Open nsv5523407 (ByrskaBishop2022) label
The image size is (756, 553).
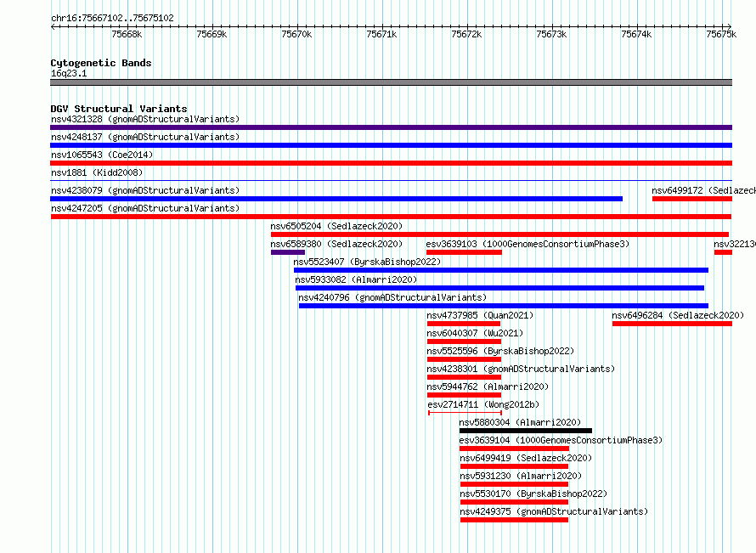(x=368, y=262)
